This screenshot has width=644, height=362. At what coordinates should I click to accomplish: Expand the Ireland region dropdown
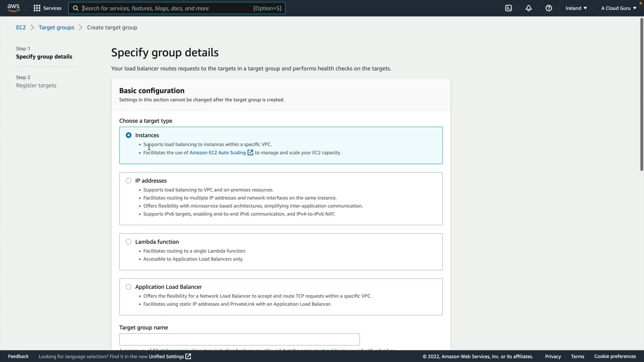(x=576, y=8)
